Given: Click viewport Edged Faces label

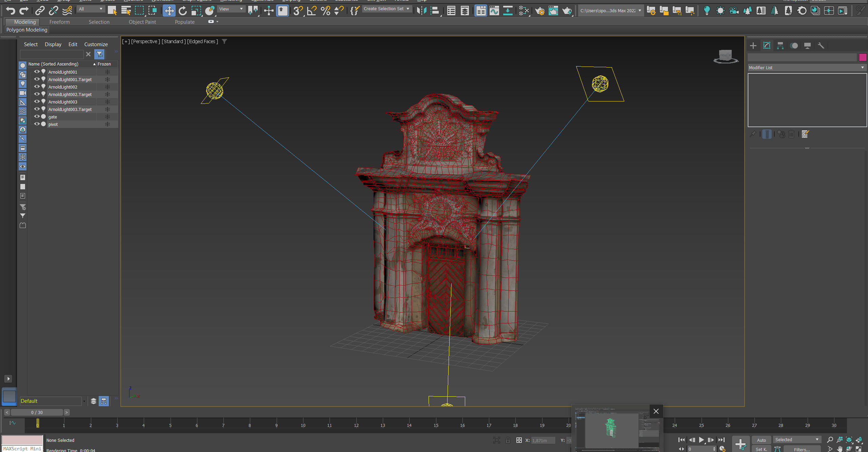Looking at the screenshot, I should pos(202,41).
